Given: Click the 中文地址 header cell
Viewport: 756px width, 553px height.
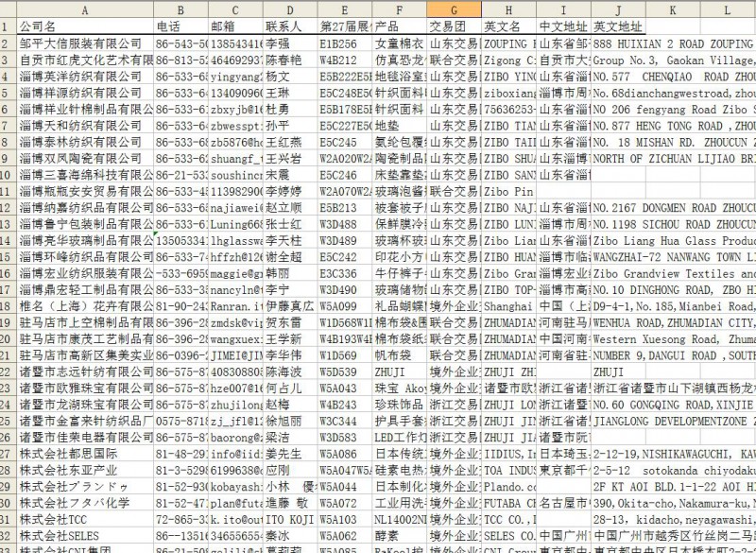Looking at the screenshot, I should click(563, 26).
